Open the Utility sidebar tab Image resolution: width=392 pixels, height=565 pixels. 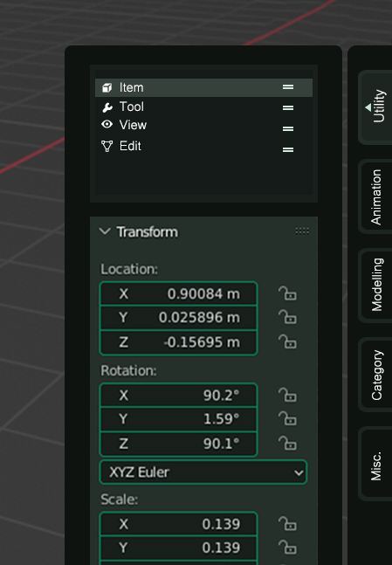[375, 107]
